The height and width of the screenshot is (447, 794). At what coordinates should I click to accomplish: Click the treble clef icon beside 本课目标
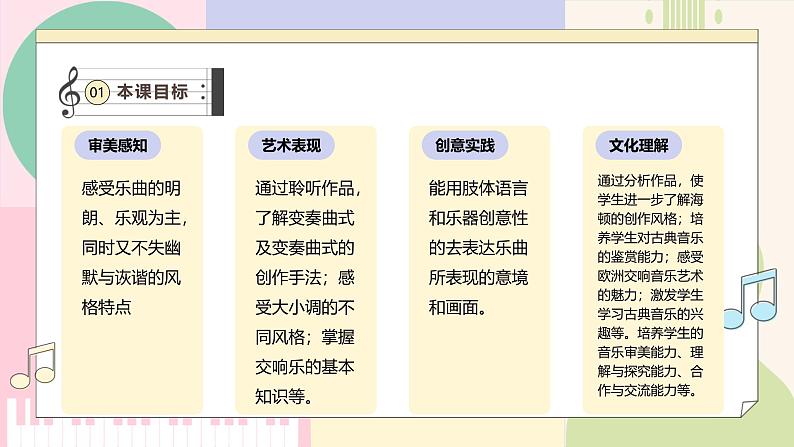coord(69,92)
